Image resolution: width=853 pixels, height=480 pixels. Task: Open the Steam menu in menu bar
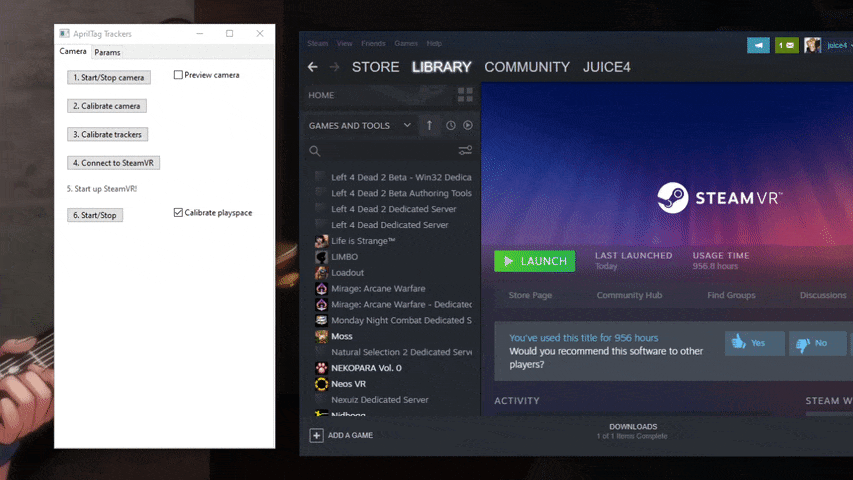pos(318,44)
